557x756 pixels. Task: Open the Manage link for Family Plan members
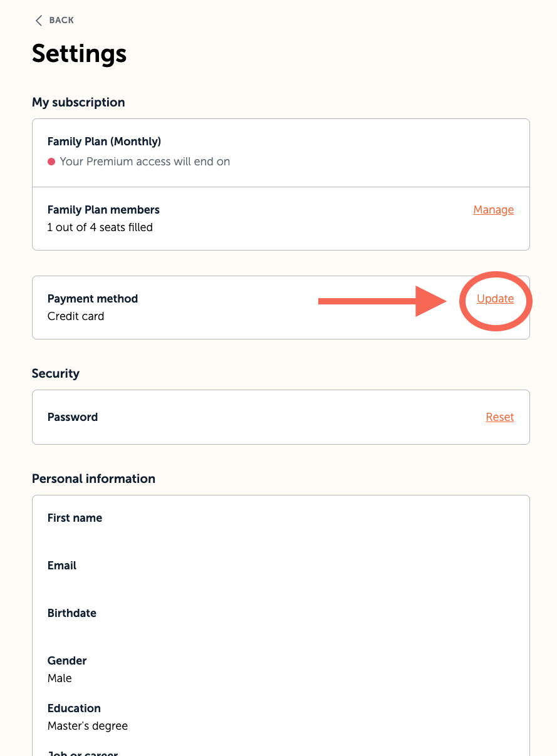coord(493,210)
